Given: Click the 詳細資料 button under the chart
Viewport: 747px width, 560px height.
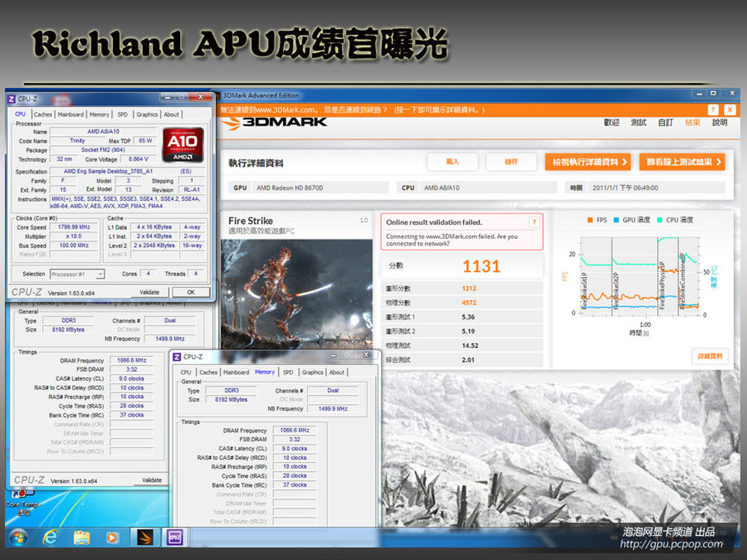Looking at the screenshot, I should 710,356.
